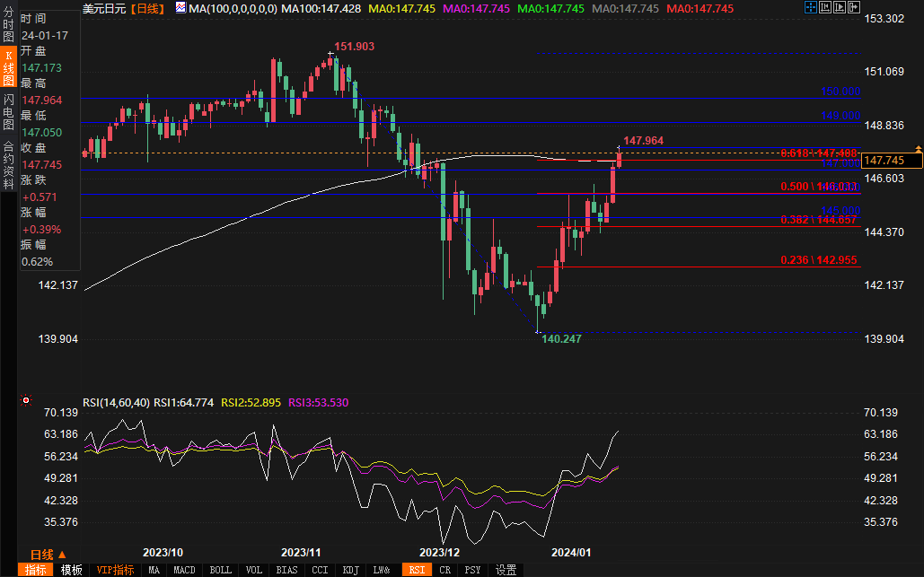Switch indicator to BOLL
The height and width of the screenshot is (577, 924).
[220, 569]
